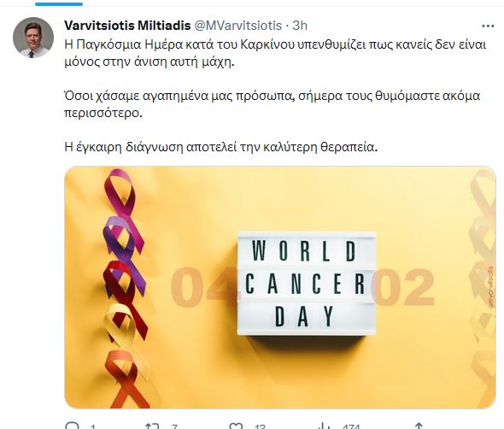The height and width of the screenshot is (429, 504).
Task: Open the tweet's three-dot more menu
Action: tap(488, 26)
